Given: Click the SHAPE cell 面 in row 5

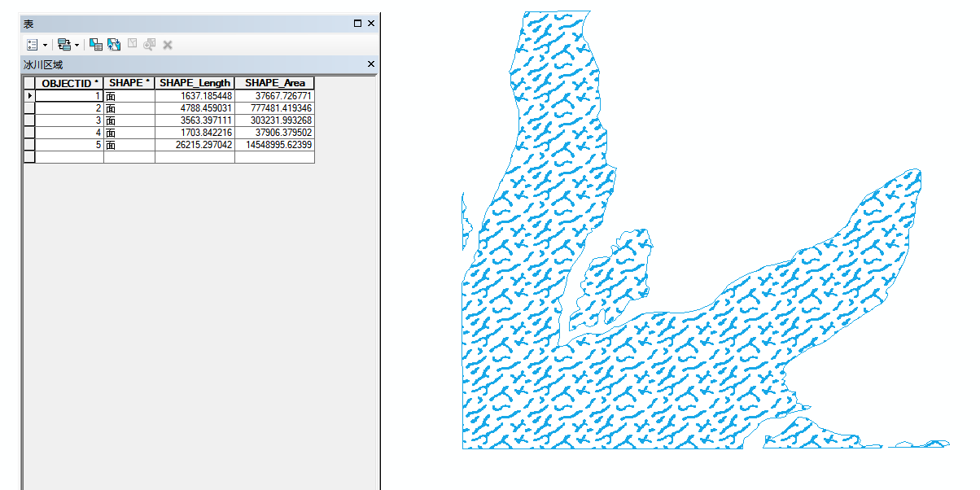Looking at the screenshot, I should (x=129, y=144).
